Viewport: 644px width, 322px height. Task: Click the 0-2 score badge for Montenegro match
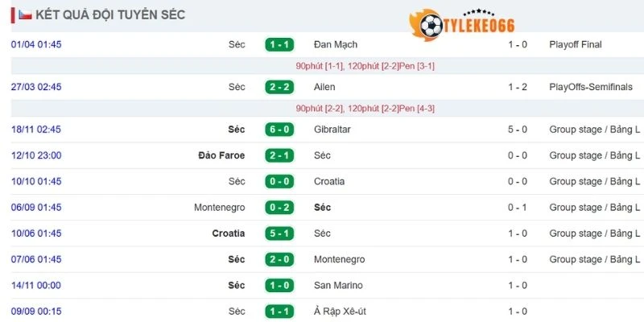coord(279,208)
